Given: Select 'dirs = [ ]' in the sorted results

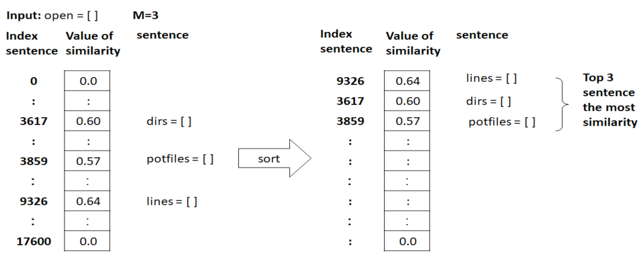Looking at the screenshot, I should [x=488, y=101].
